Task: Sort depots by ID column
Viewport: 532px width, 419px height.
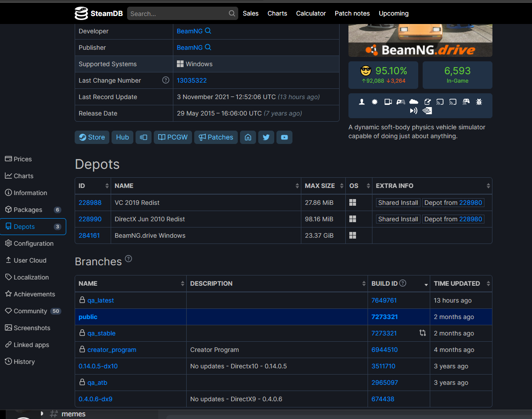Action: click(x=93, y=186)
